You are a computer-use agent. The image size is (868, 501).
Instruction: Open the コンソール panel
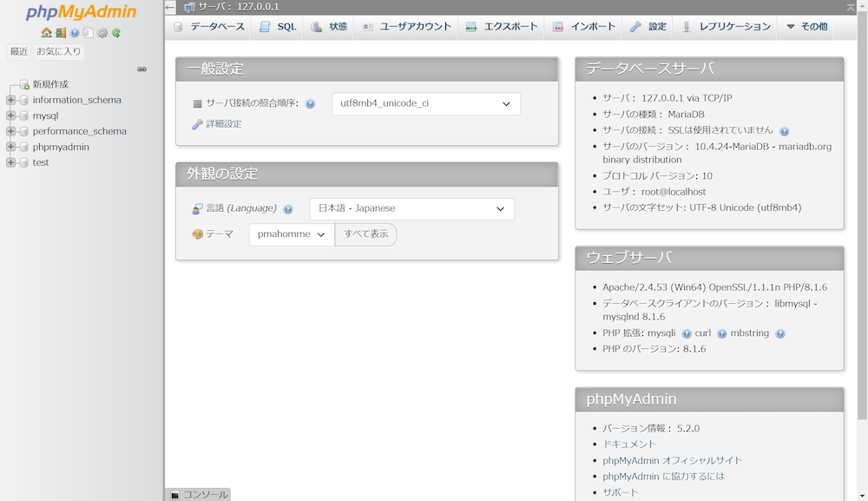coord(198,494)
